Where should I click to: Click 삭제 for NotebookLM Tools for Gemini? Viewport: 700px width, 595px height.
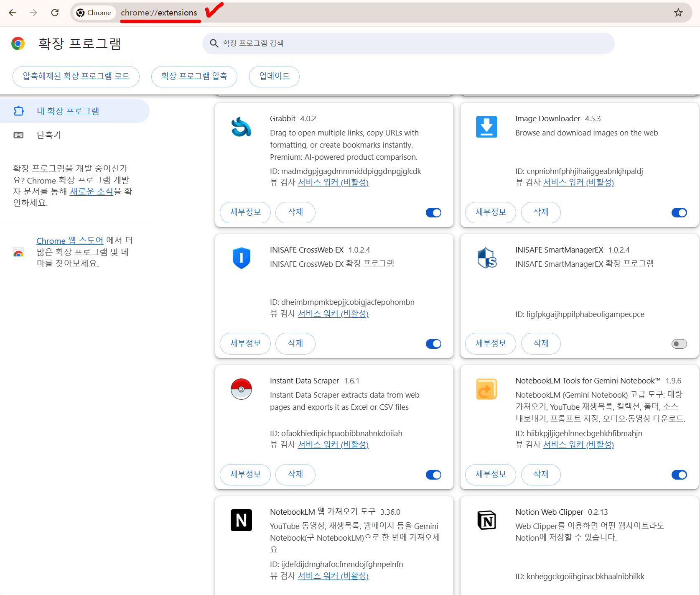(x=541, y=475)
